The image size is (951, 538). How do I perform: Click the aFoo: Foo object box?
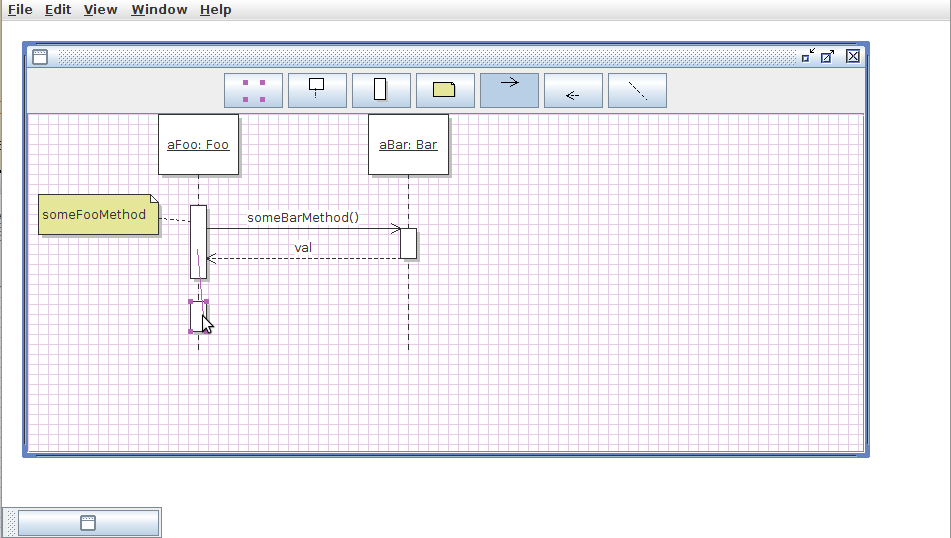(198, 145)
